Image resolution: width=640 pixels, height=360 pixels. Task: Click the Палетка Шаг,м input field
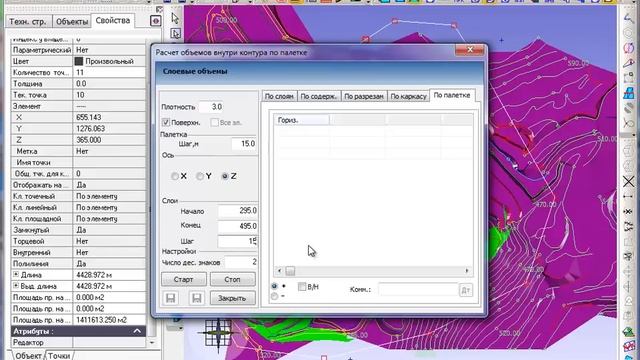(244, 144)
